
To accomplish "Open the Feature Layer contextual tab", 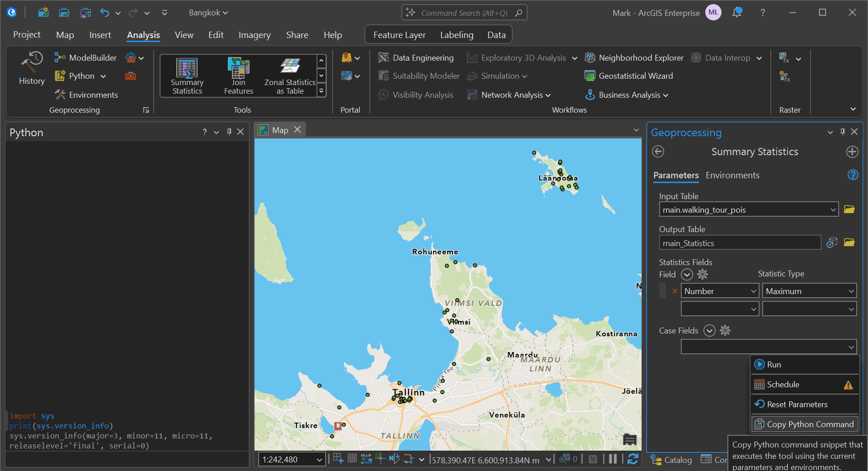I will 400,35.
